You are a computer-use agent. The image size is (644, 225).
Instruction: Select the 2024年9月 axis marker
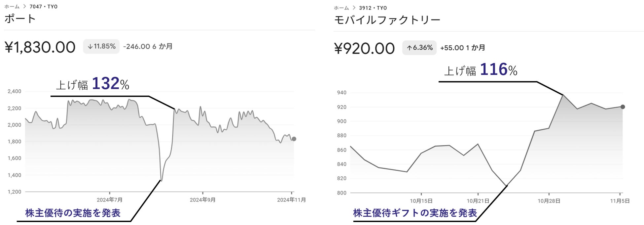pos(202,200)
